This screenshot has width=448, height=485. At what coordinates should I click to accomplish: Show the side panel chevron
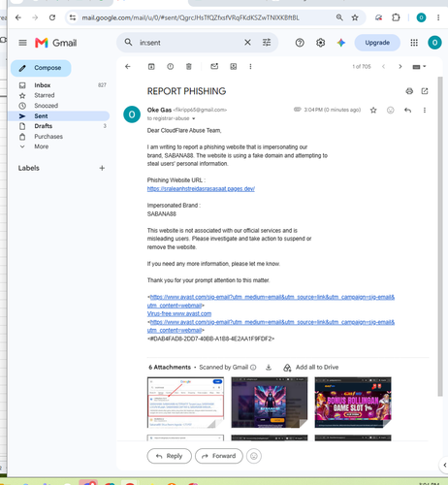pos(445,466)
